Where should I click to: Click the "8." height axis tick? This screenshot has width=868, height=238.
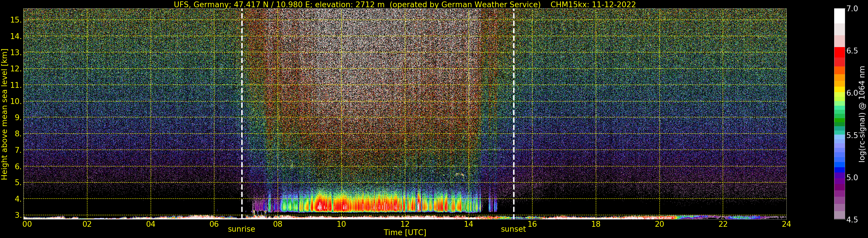pyautogui.click(x=18, y=134)
